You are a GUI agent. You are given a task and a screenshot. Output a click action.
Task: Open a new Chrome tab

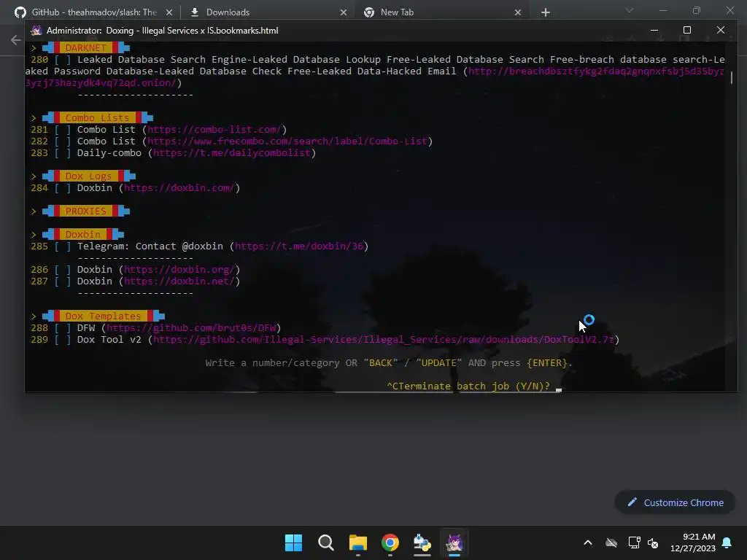click(x=546, y=12)
